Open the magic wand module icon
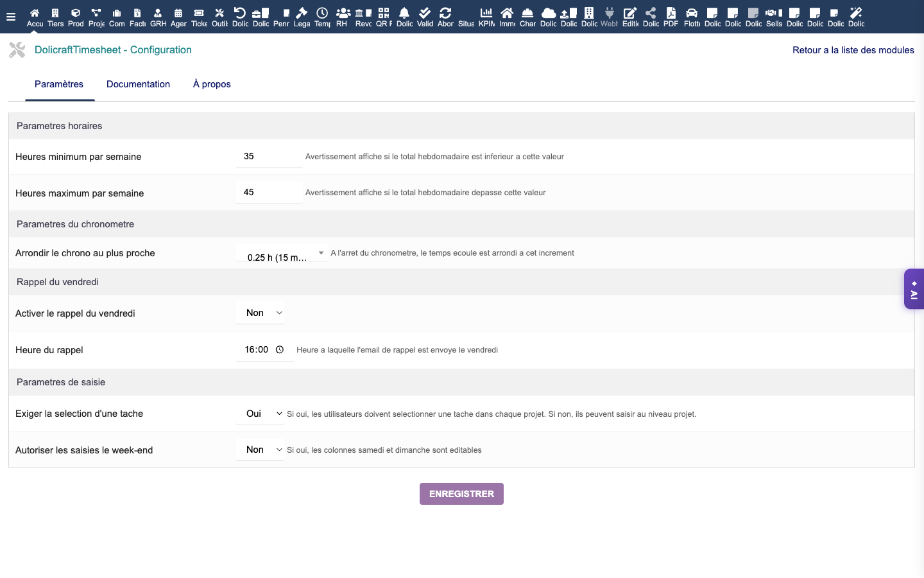 (x=856, y=13)
